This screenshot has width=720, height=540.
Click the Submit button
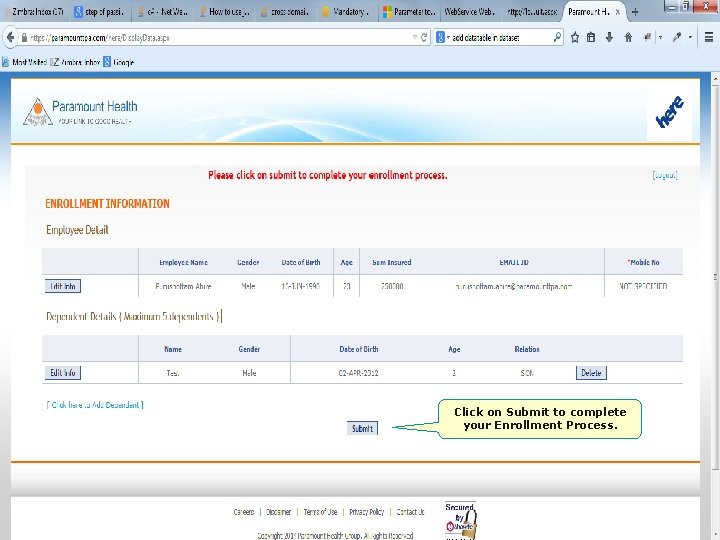click(x=362, y=428)
